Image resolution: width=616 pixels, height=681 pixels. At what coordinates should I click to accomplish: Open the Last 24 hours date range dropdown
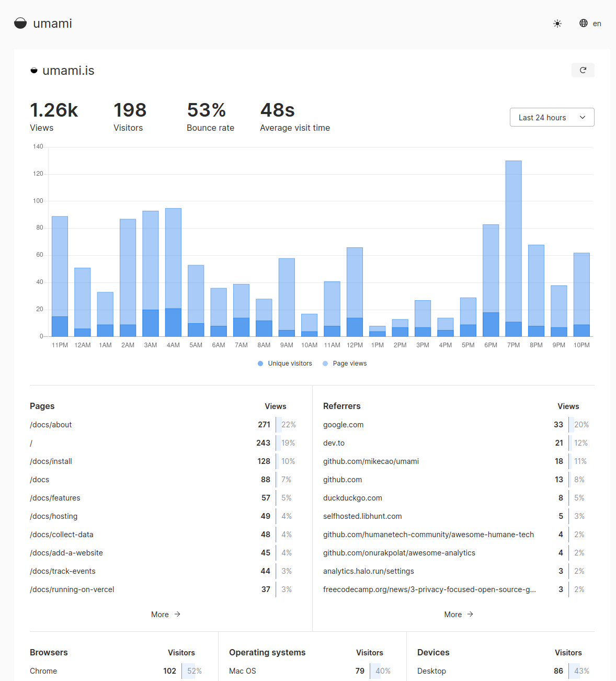click(552, 117)
